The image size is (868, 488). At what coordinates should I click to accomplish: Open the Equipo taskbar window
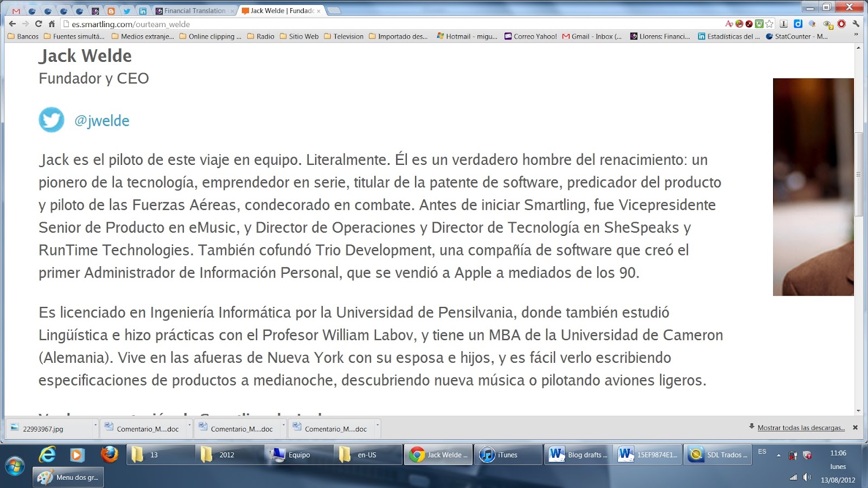click(x=299, y=454)
